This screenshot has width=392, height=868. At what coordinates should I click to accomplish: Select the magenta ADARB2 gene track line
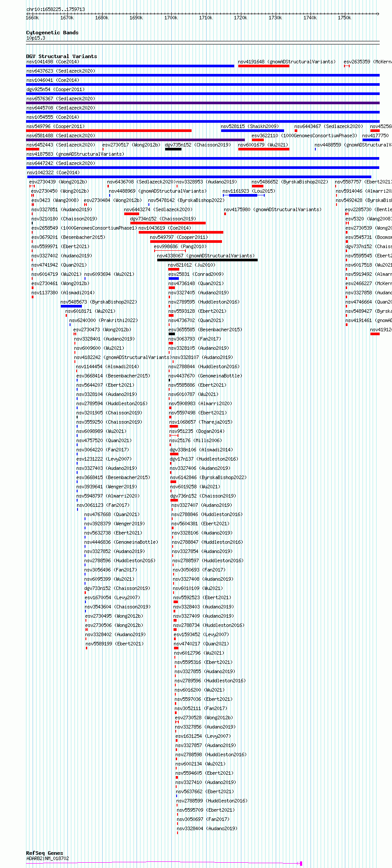click(x=163, y=863)
